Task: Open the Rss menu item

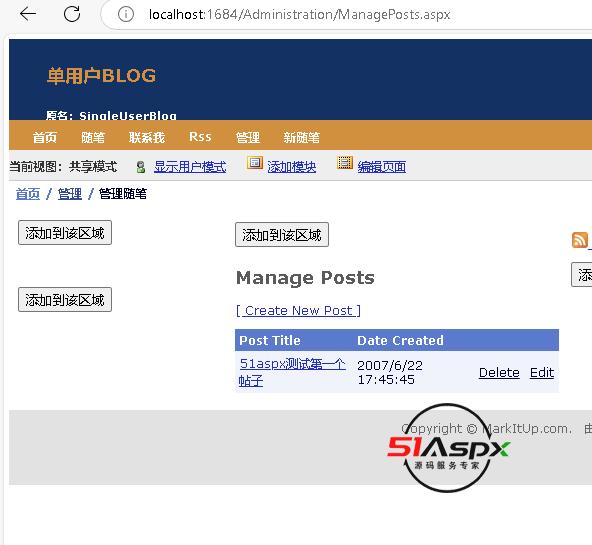Action: click(x=200, y=137)
